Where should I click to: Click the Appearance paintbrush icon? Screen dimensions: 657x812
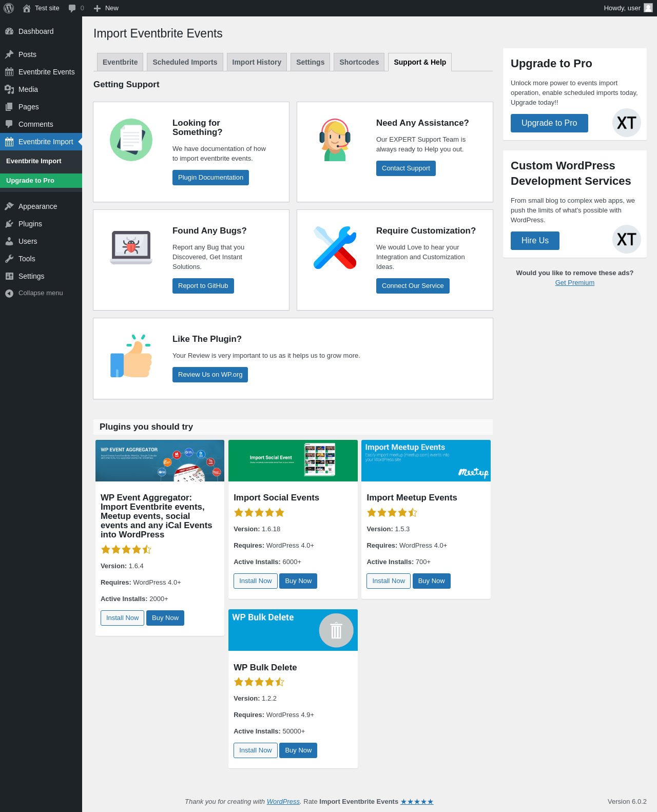click(9, 206)
